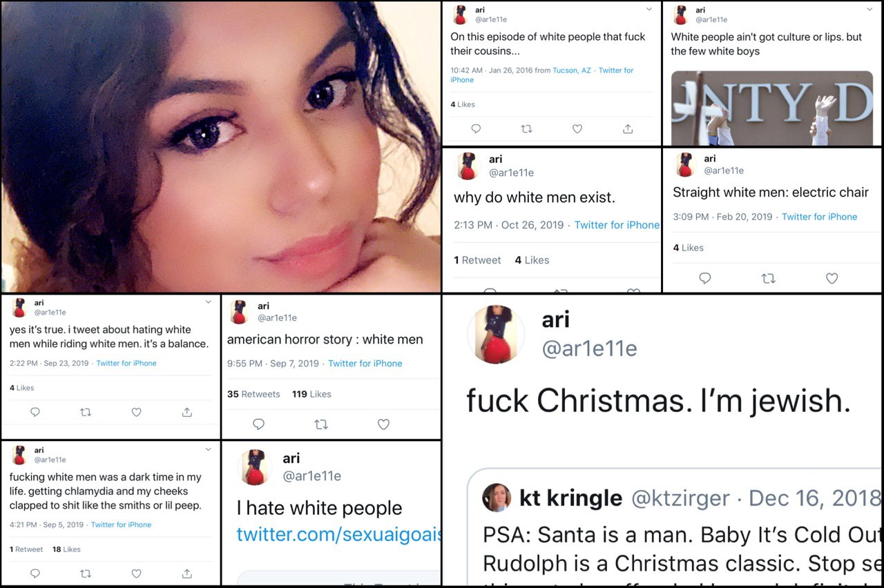
Task: Open kt kringle's profile picture
Action: (x=497, y=498)
